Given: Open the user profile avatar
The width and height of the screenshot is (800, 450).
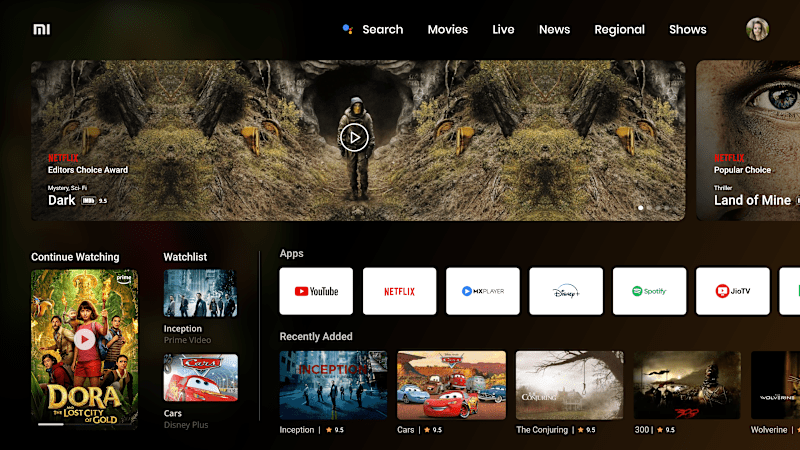Looking at the screenshot, I should pyautogui.click(x=757, y=29).
